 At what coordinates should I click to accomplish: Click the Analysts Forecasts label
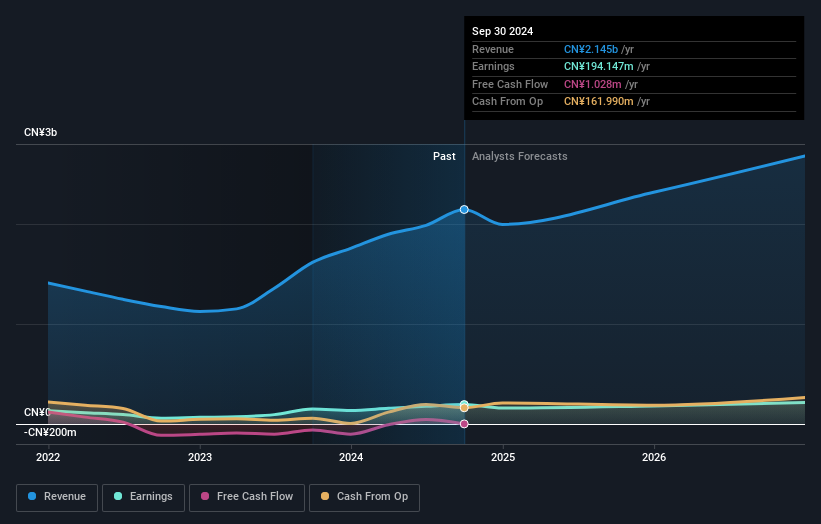coord(519,156)
